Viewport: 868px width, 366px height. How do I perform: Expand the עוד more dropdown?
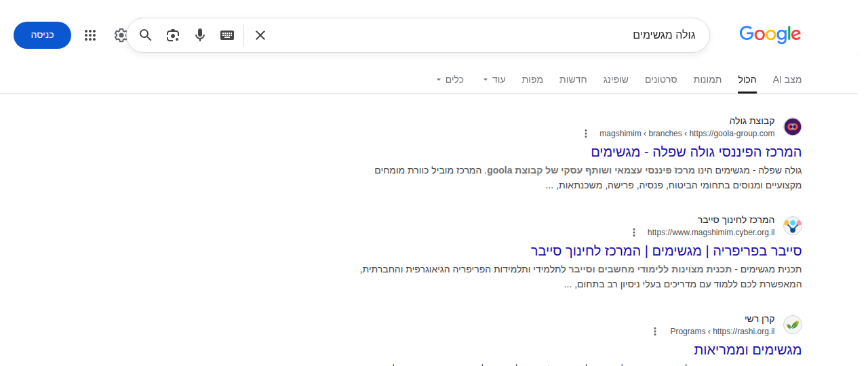click(x=494, y=79)
